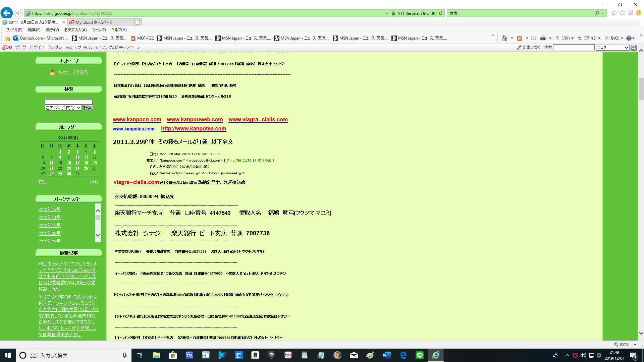Open the notification center icon

coord(634,356)
